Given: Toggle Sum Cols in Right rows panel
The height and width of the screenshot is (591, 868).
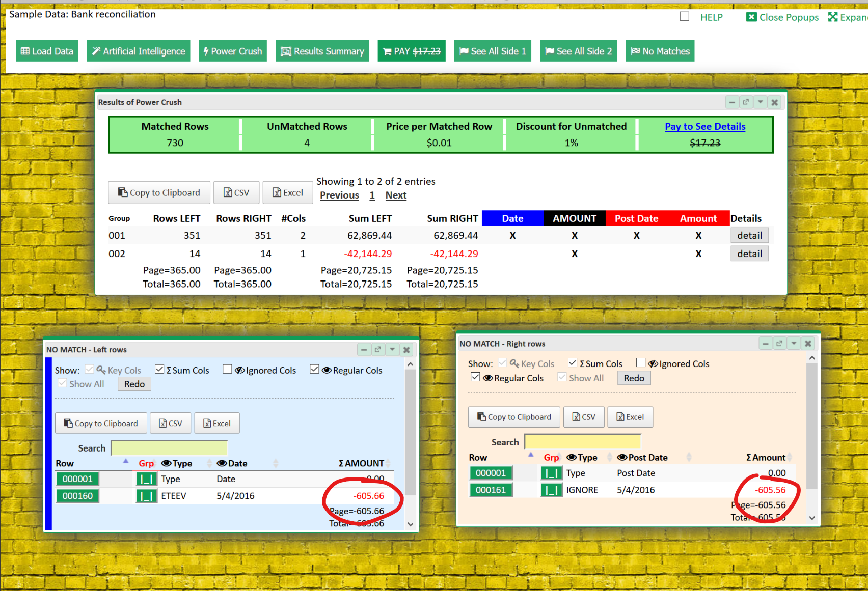Looking at the screenshot, I should pos(573,363).
